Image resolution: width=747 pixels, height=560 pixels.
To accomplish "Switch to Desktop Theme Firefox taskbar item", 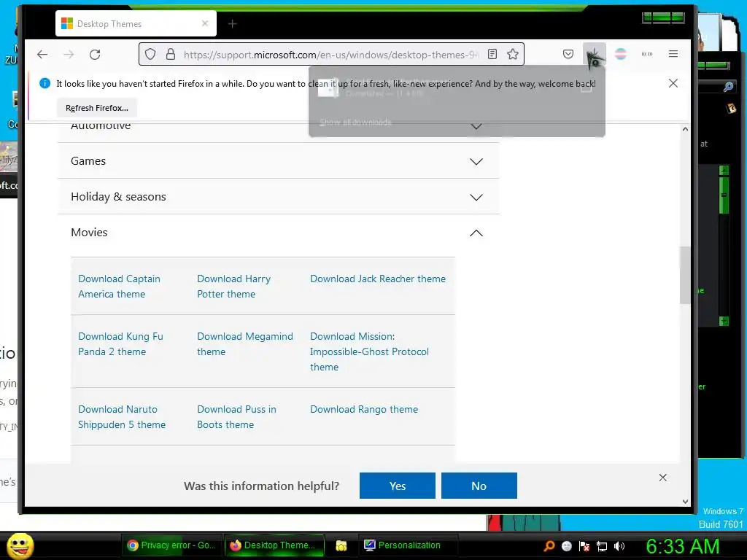I will [274, 545].
